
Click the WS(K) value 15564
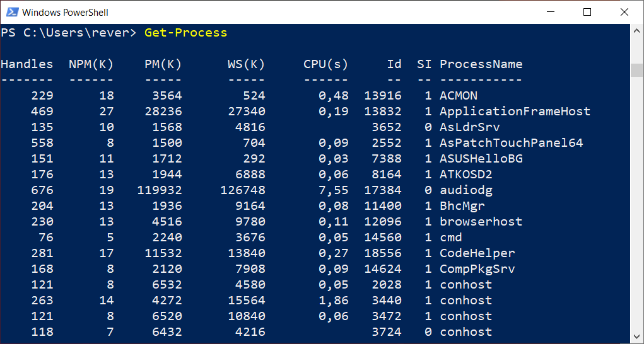tap(247, 300)
